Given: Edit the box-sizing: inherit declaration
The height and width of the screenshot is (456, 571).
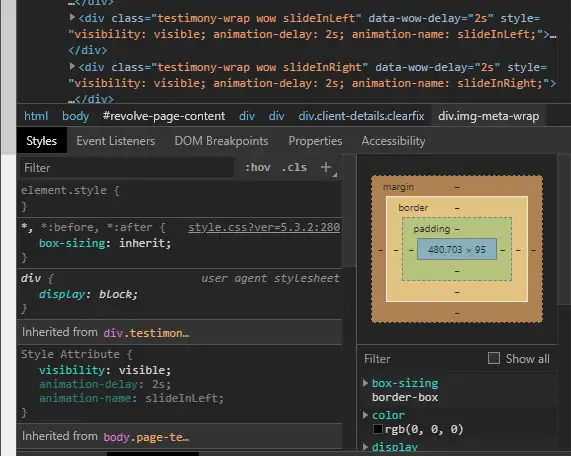Looking at the screenshot, I should coord(105,243).
